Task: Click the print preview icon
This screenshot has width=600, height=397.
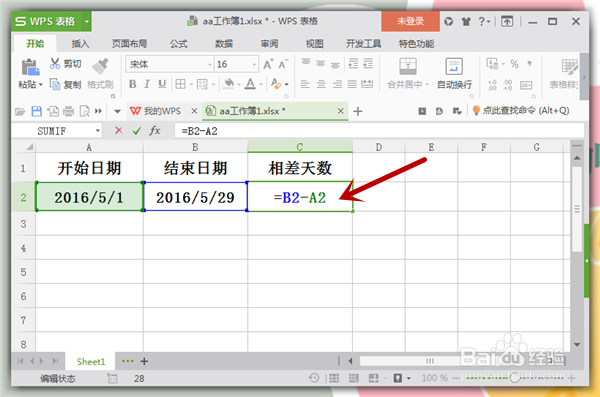Action: pyautogui.click(x=84, y=111)
